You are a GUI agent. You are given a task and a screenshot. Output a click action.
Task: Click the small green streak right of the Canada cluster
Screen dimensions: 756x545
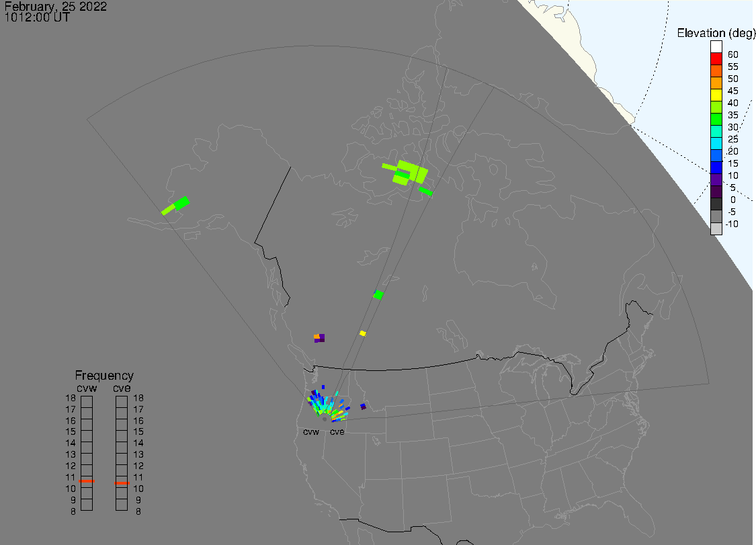pyautogui.click(x=425, y=192)
